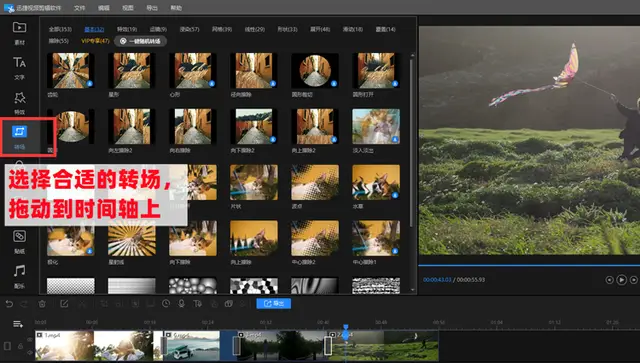The height and width of the screenshot is (363, 640).
Task: Select the circular crop transition thumbnail
Action: 315,70
